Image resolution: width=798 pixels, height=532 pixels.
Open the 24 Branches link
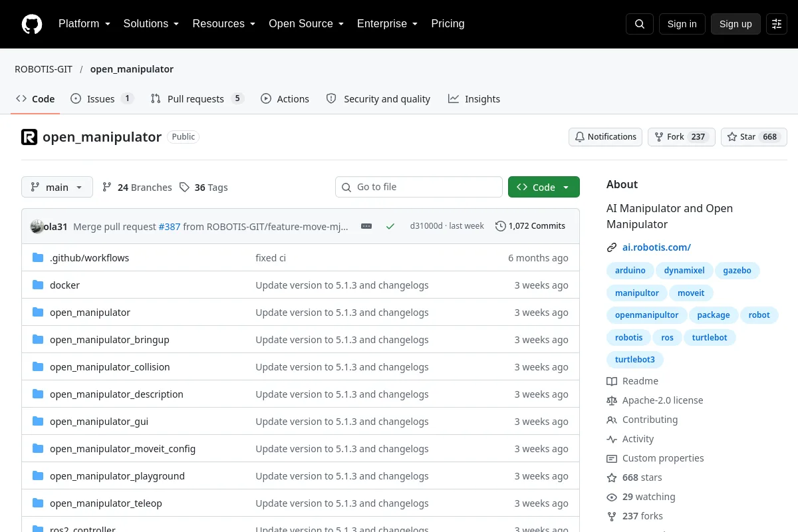(137, 188)
